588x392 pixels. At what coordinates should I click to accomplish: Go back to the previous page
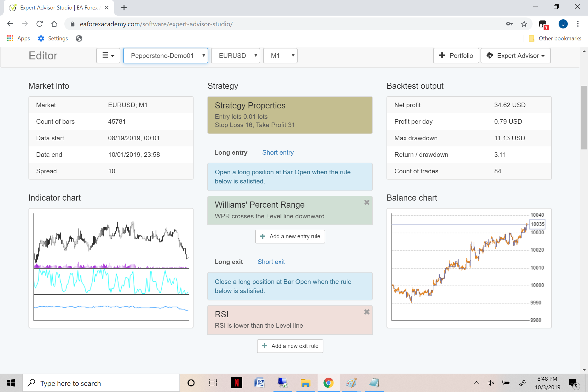(10, 24)
